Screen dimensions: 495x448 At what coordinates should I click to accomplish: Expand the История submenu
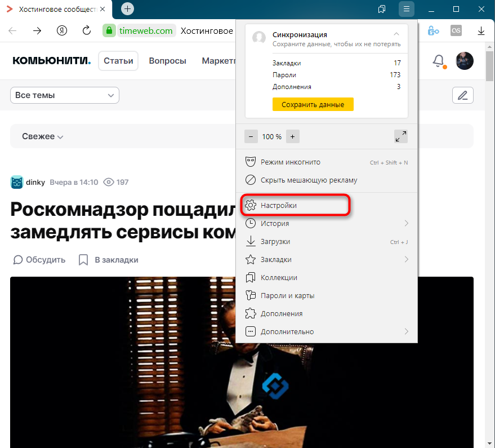(406, 224)
